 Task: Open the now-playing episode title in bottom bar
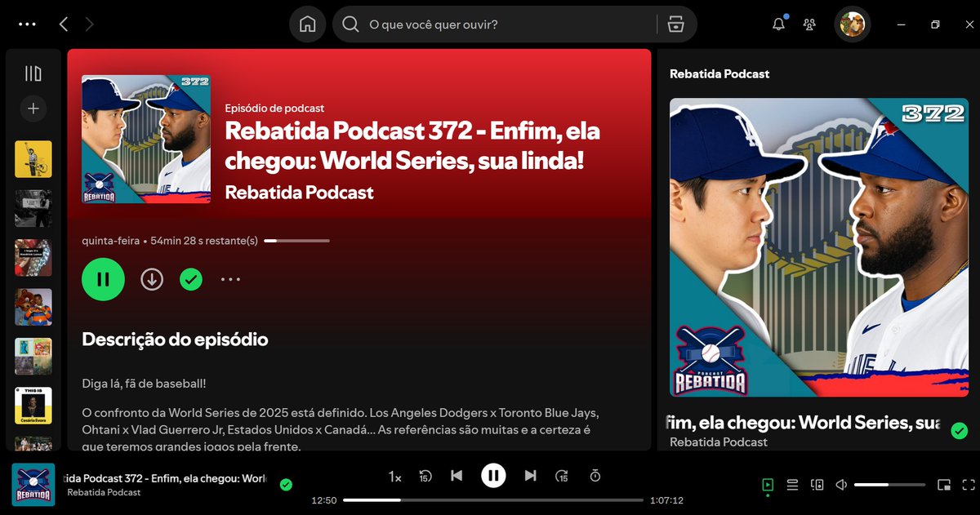(167, 478)
